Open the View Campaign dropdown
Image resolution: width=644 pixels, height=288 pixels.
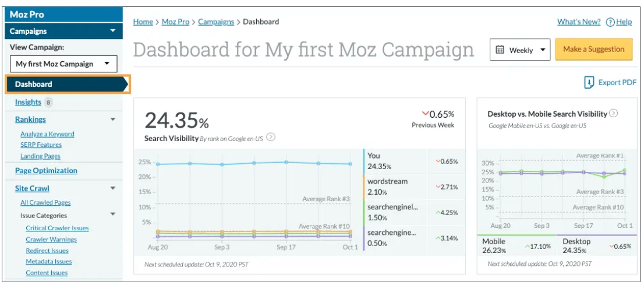(63, 64)
